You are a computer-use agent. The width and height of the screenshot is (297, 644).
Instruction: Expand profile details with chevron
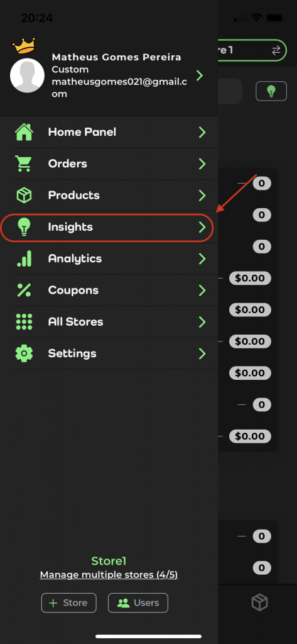tap(200, 75)
